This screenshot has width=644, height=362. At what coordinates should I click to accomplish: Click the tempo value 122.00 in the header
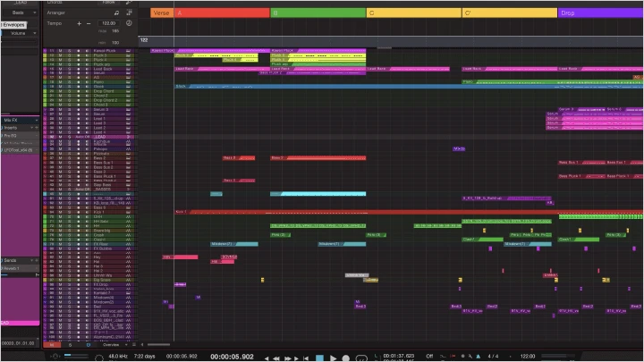pos(108,23)
